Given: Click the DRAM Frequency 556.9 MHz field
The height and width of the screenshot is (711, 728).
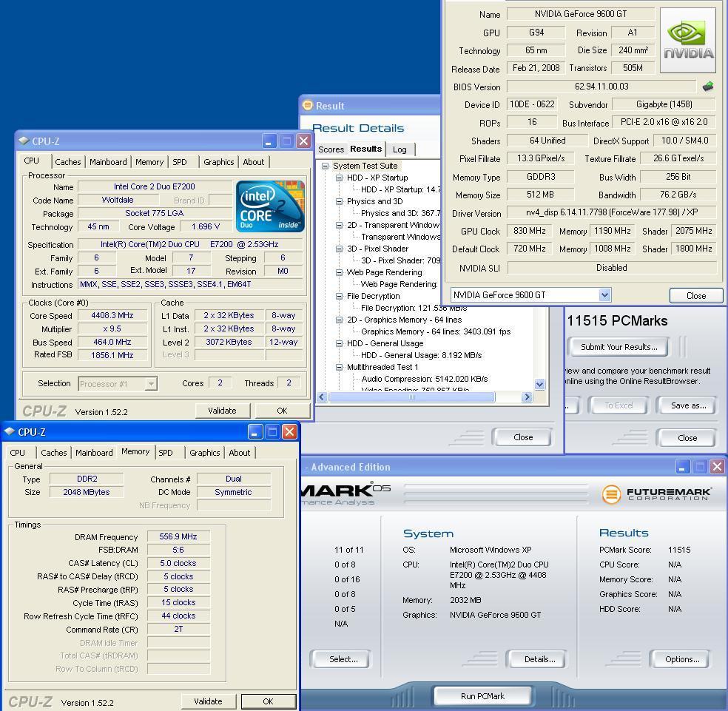Looking at the screenshot, I should tap(178, 537).
